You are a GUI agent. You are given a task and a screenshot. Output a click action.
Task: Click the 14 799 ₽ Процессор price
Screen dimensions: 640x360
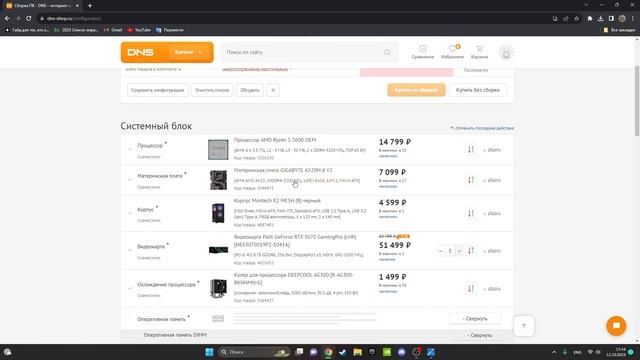pyautogui.click(x=395, y=142)
